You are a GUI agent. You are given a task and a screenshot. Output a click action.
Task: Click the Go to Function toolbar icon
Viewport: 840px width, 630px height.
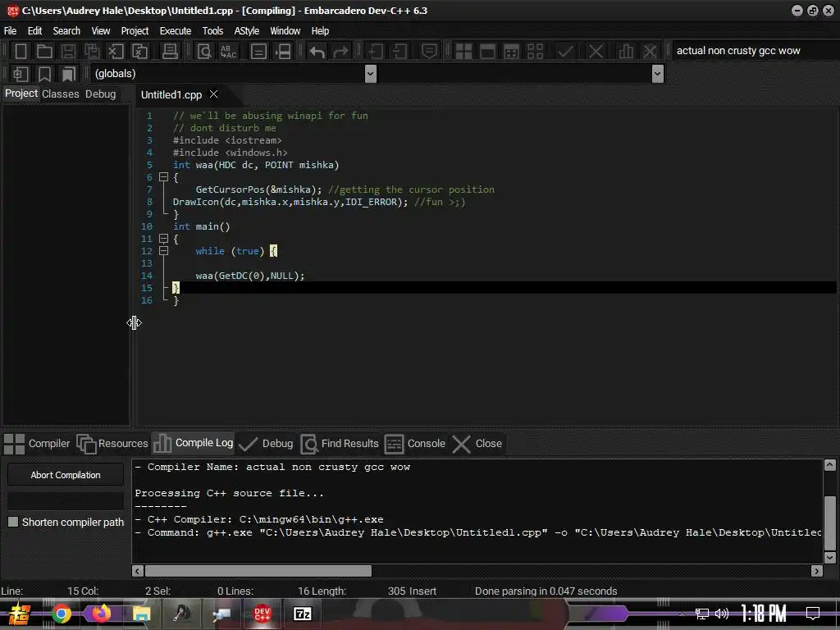click(x=283, y=52)
